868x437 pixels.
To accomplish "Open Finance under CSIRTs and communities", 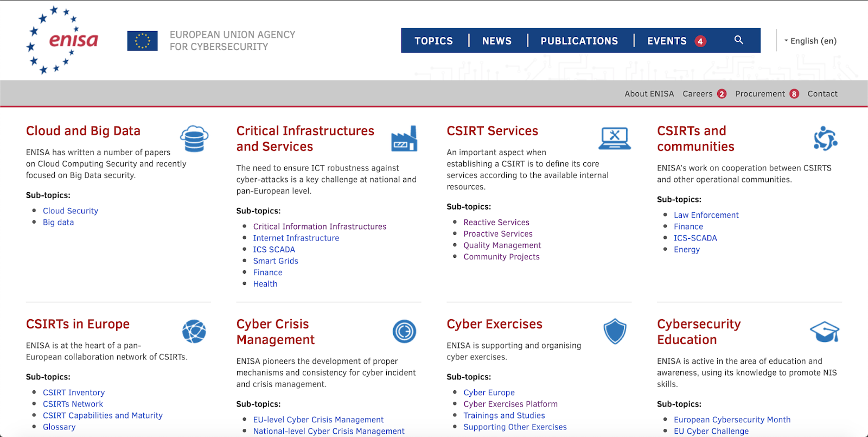I will [688, 226].
